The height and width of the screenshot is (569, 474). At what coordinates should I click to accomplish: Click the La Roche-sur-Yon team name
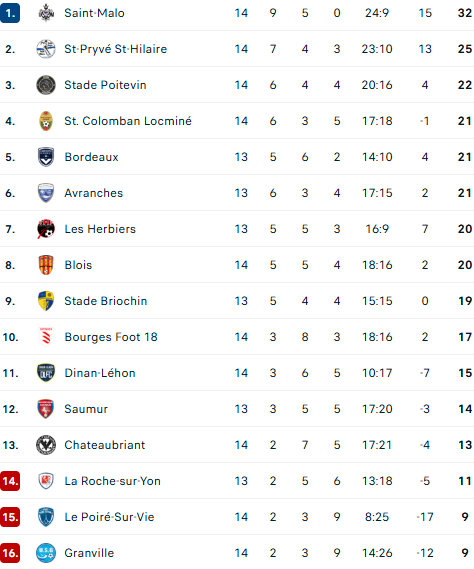tap(113, 481)
